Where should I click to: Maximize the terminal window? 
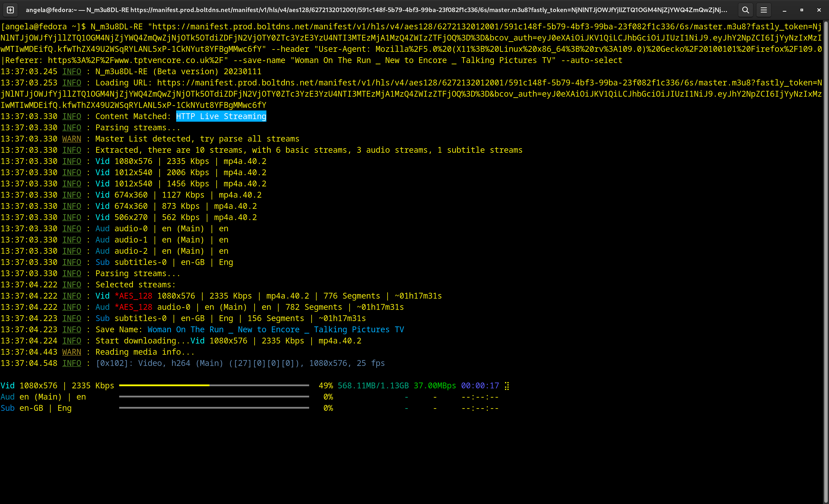tap(802, 10)
